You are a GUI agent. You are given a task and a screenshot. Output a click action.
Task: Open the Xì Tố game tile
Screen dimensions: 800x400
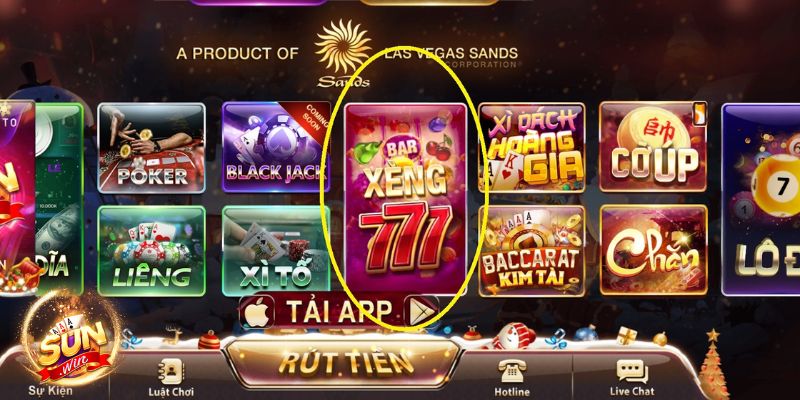[x=276, y=251]
